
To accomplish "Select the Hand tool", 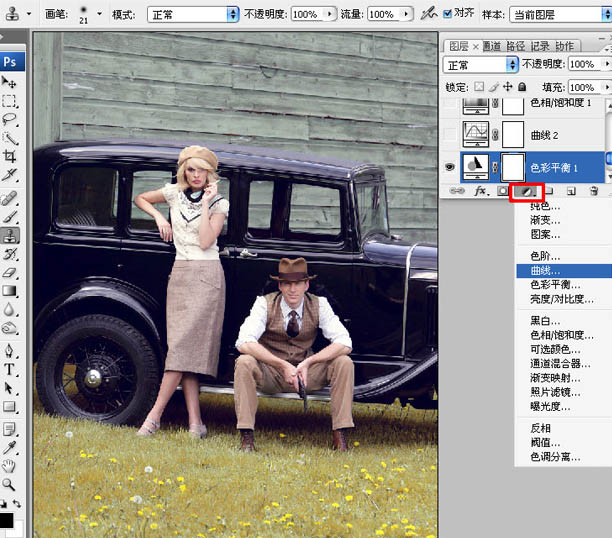I will 10,465.
